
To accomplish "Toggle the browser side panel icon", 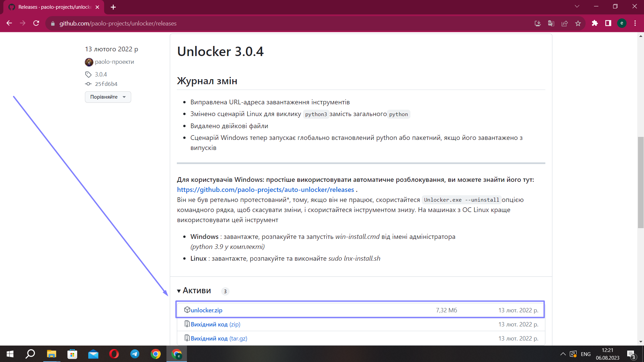I will (608, 23).
